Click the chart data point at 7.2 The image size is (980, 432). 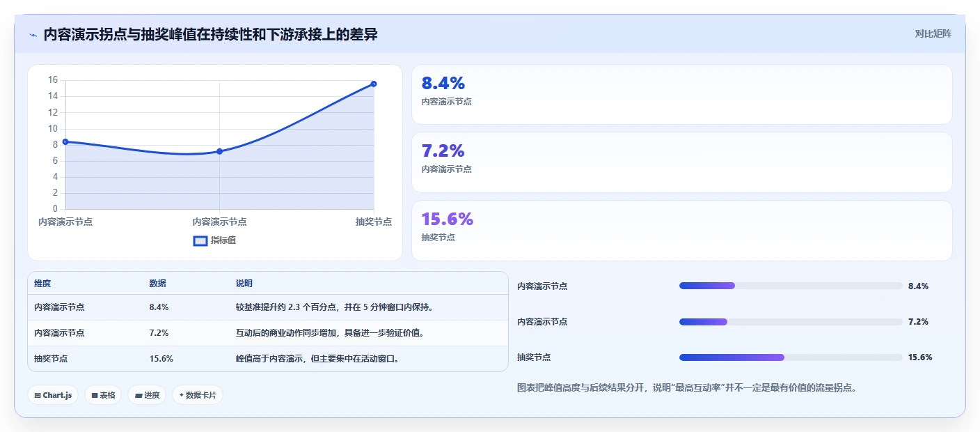click(219, 151)
